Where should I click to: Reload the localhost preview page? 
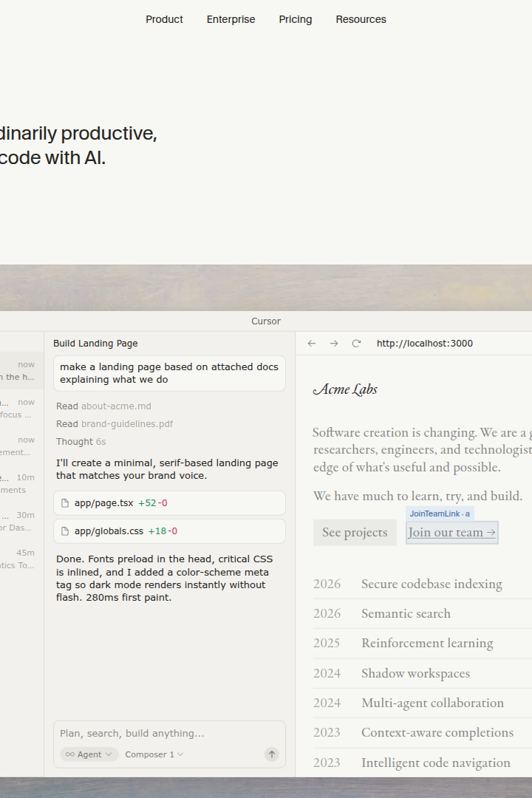click(x=356, y=344)
